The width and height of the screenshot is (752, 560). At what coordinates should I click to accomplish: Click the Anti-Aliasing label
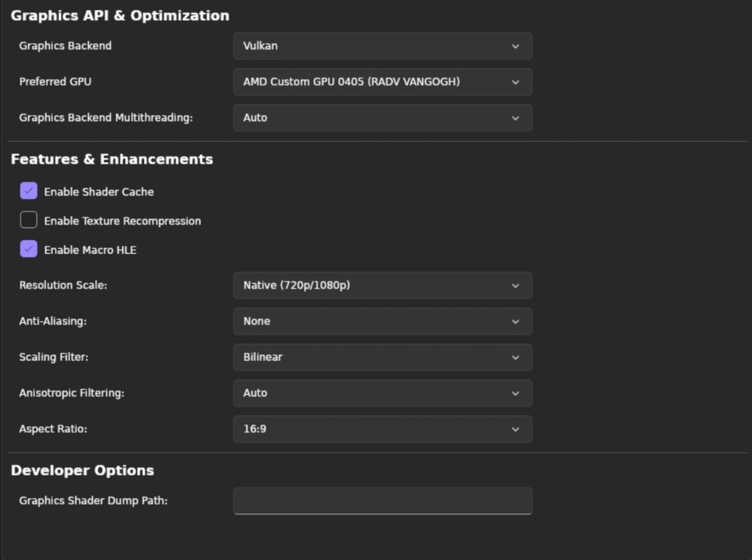(53, 321)
